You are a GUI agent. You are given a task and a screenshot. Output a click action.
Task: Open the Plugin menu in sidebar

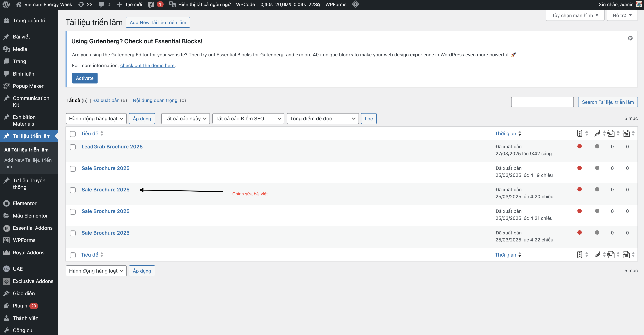(x=20, y=306)
